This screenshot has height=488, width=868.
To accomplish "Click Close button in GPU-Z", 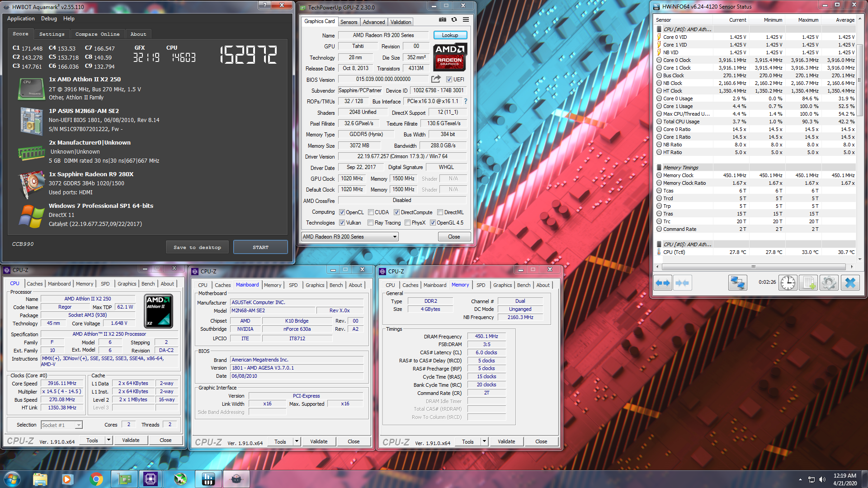I will [x=454, y=237].
